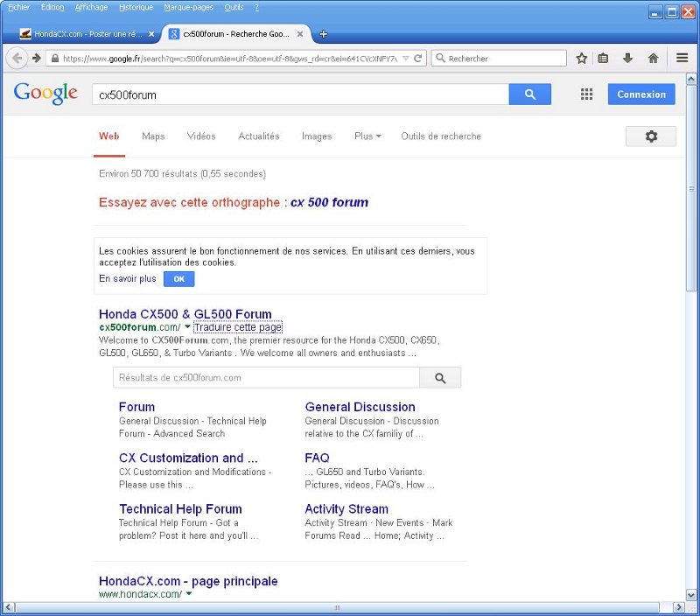
Task: Open CX Customization and ... sitelink
Action: [x=188, y=458]
